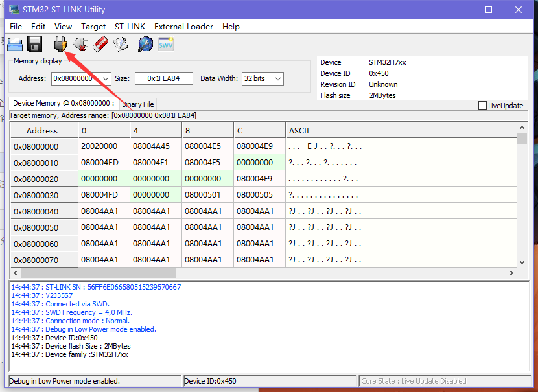The height and width of the screenshot is (392, 538).
Task: Click the column header labeled 8
Action: [x=207, y=130]
